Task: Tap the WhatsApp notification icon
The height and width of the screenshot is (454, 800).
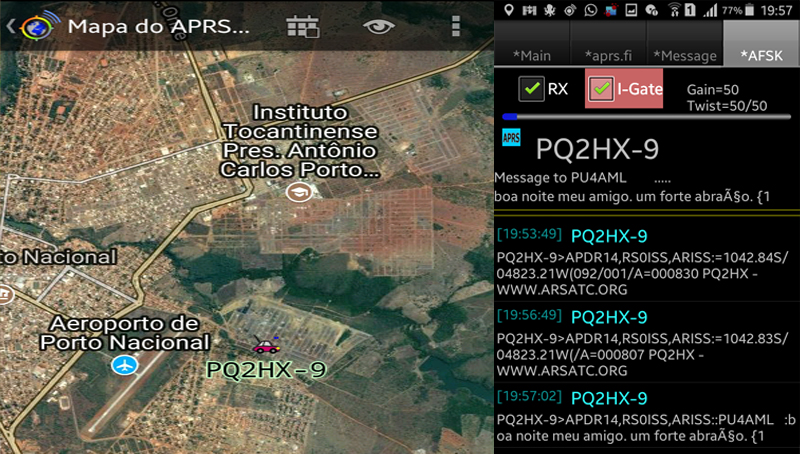Action: point(590,10)
